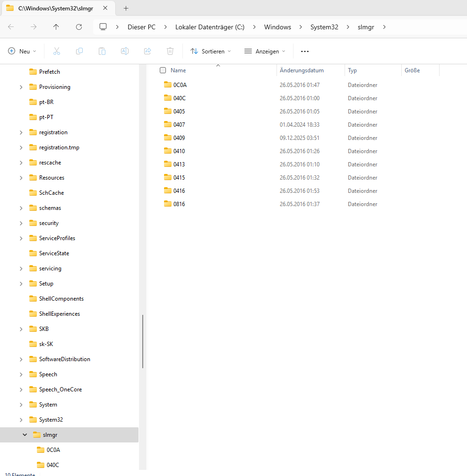Select the ServiceProfiles folder in tree
Screen dimensions: 467x476
(57, 238)
